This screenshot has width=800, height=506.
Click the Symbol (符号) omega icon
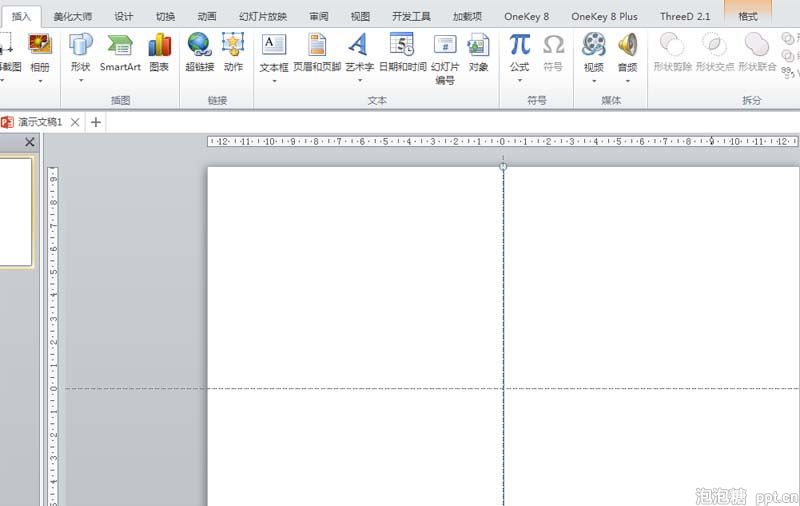553,45
